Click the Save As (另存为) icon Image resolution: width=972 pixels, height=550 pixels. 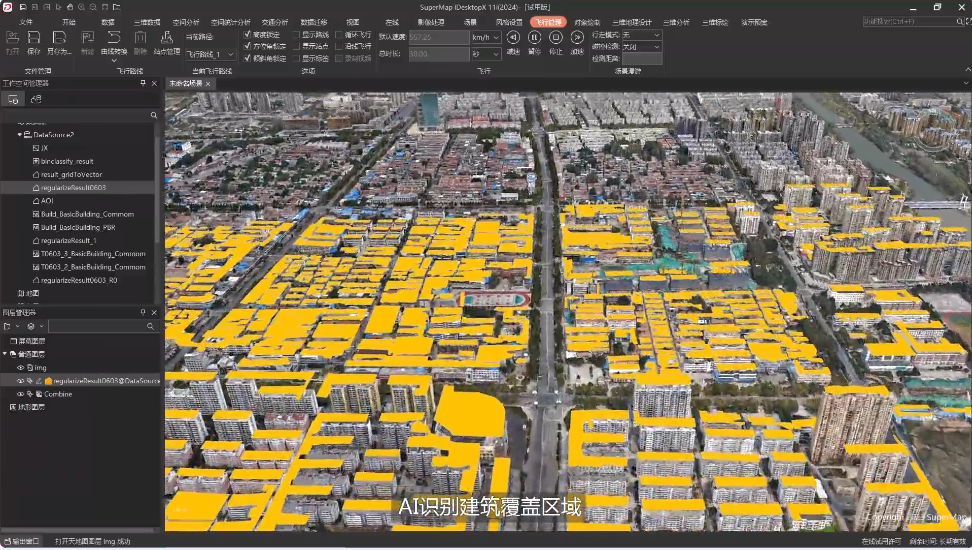tap(59, 38)
